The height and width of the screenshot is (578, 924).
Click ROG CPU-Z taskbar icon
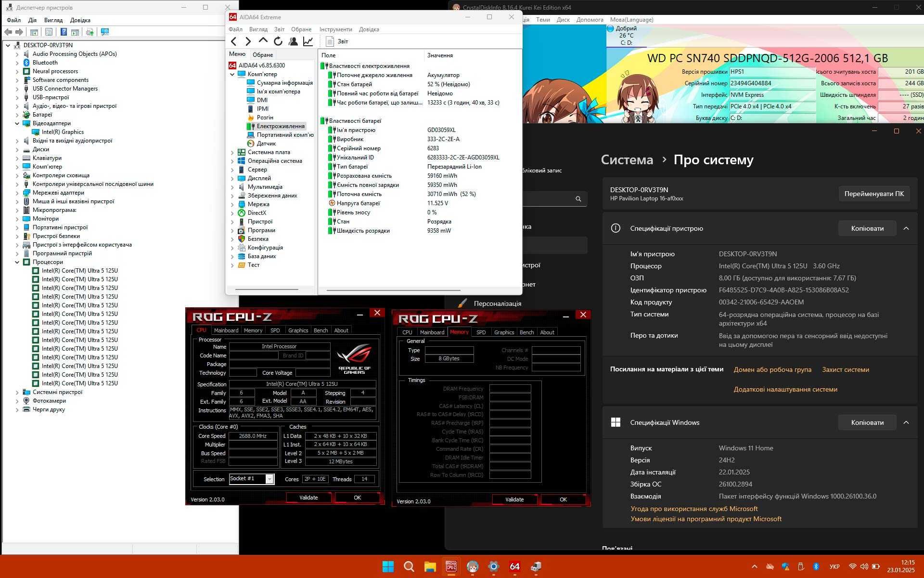pyautogui.click(x=451, y=566)
